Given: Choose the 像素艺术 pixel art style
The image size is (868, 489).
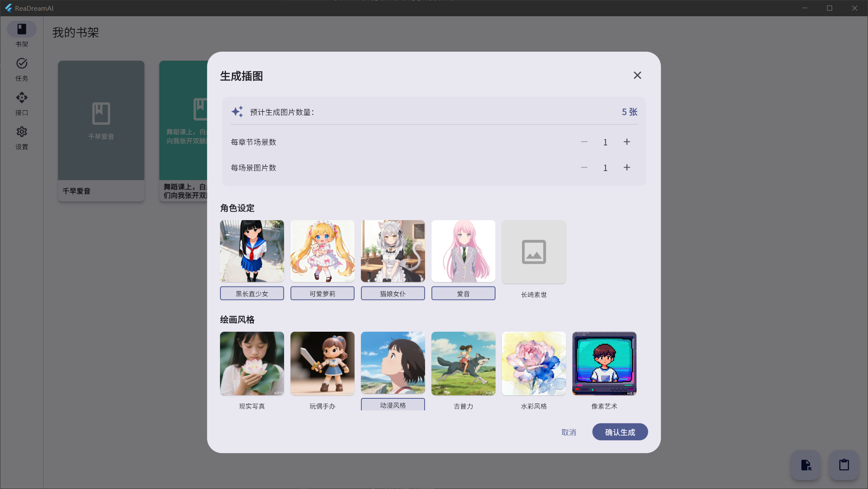Looking at the screenshot, I should [x=604, y=364].
